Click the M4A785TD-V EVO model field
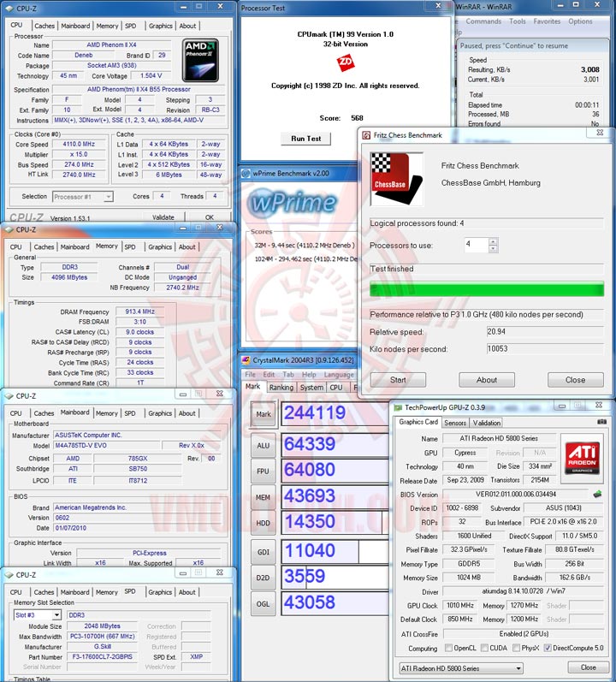The image size is (616, 682). point(106,446)
